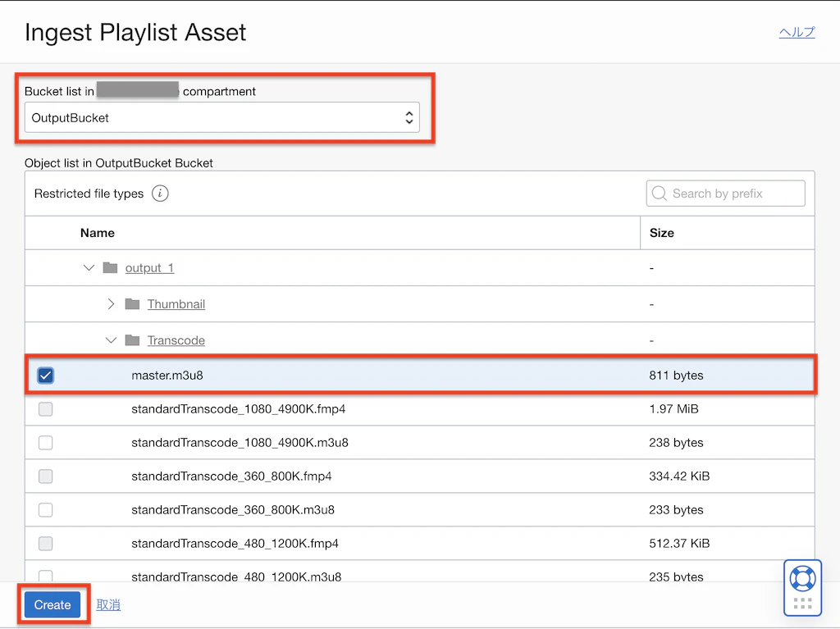Open the OutputBucket bucket dropdown
The image size is (840, 629).
pos(221,118)
